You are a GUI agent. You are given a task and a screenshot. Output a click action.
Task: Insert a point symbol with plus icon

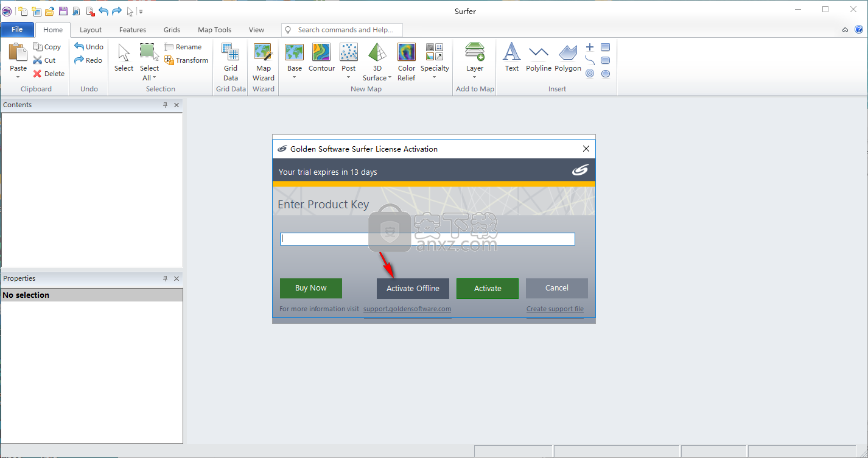[x=590, y=47]
